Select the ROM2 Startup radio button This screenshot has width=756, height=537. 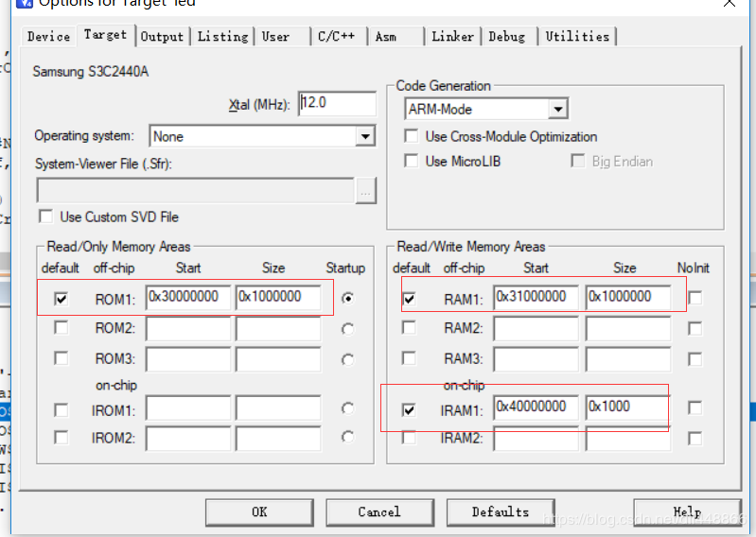click(347, 329)
